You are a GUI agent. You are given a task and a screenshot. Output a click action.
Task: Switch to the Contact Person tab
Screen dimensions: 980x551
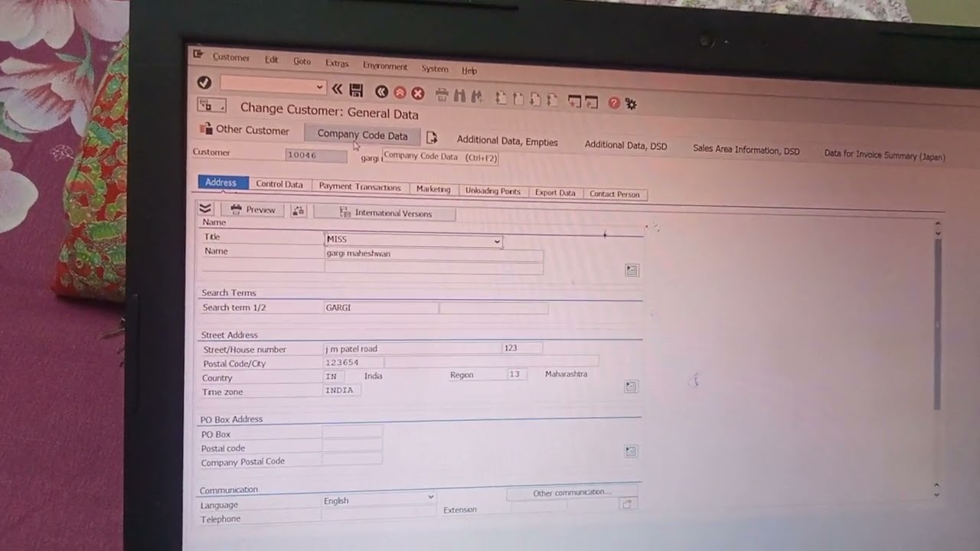pyautogui.click(x=615, y=194)
